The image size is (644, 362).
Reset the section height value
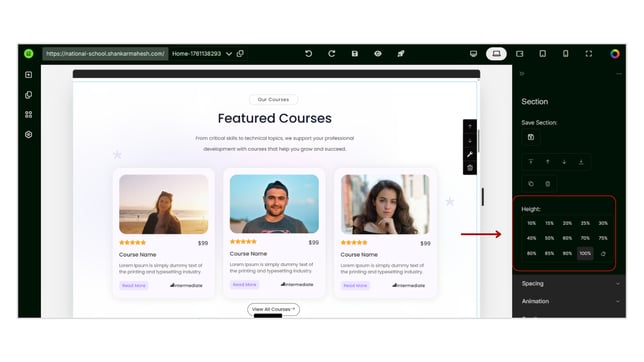pyautogui.click(x=603, y=254)
